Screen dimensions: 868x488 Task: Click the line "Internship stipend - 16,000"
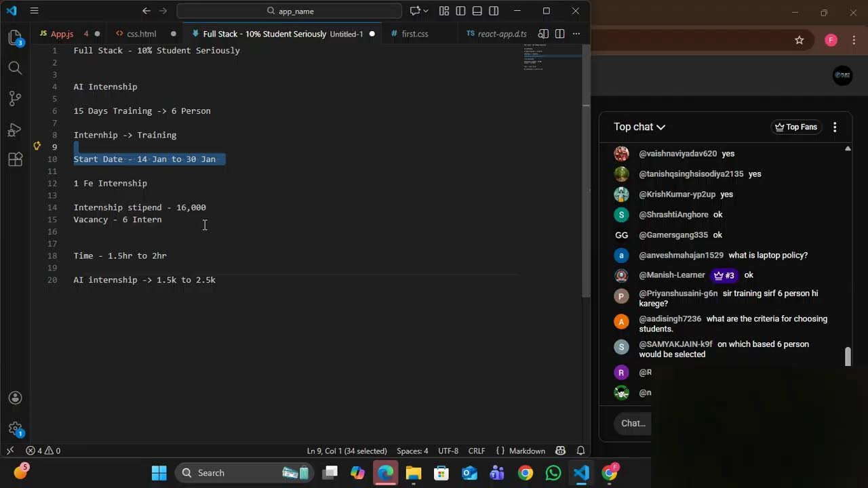tap(140, 207)
